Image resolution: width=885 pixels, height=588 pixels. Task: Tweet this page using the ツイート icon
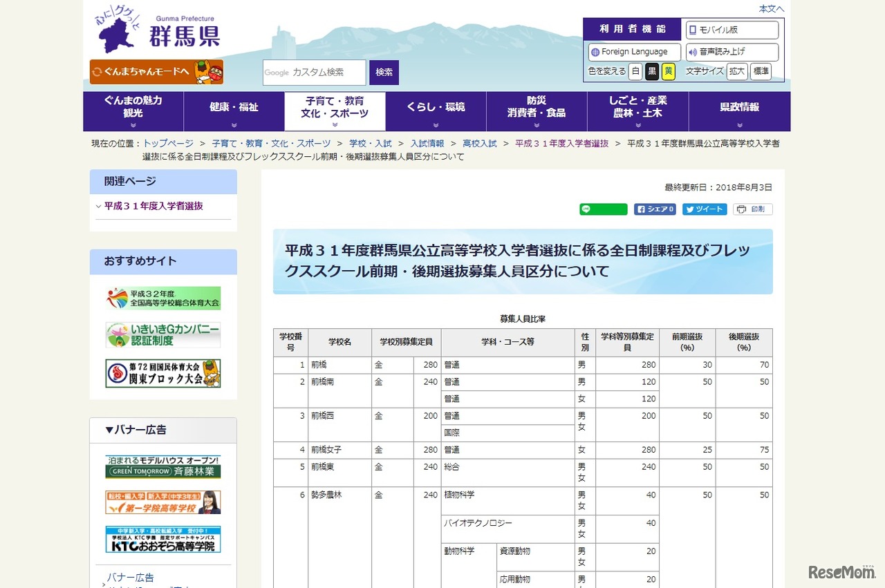coord(704,209)
